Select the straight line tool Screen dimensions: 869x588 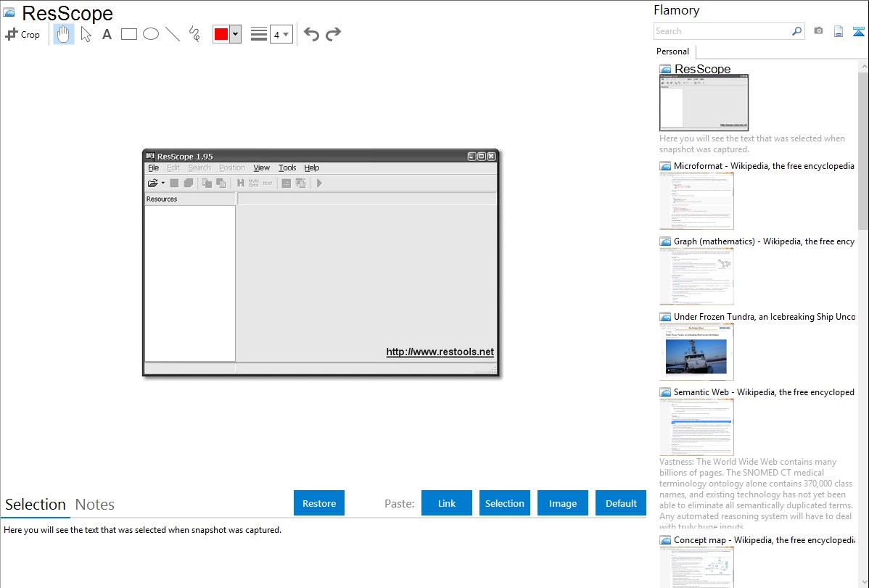pyautogui.click(x=173, y=34)
